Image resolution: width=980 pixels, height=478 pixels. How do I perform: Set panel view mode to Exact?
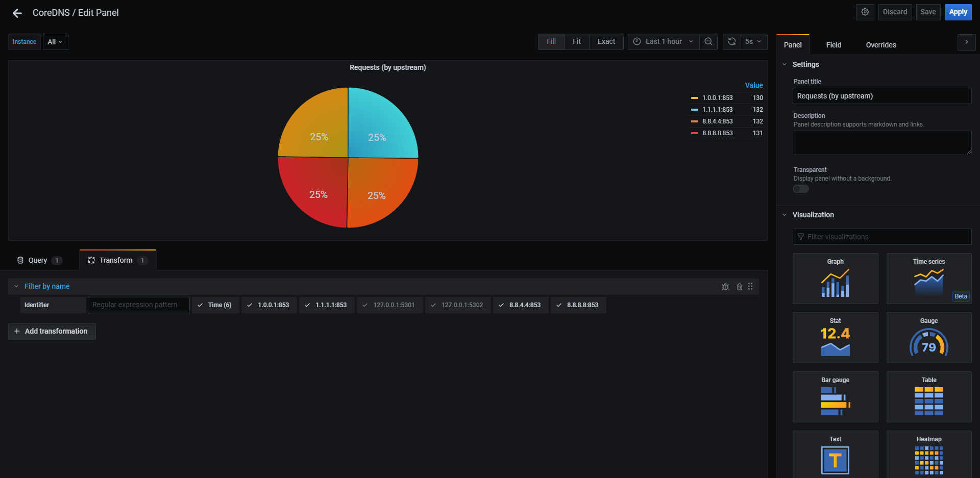(x=606, y=41)
